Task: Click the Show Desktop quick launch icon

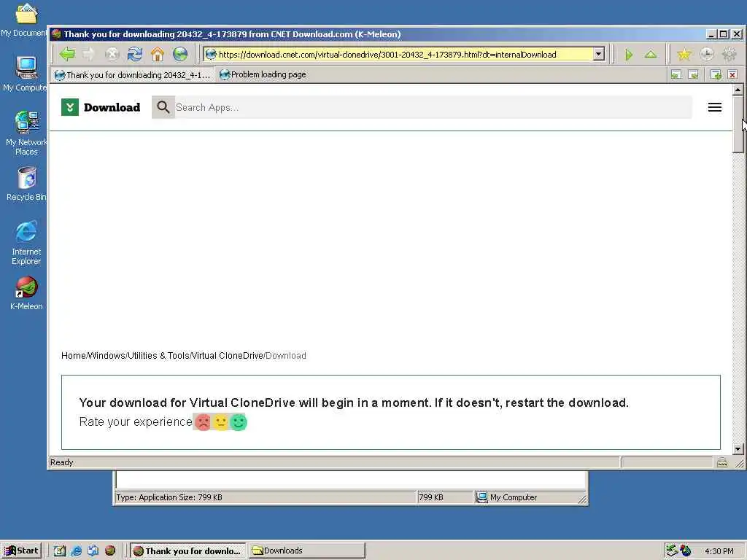Action: point(59,551)
